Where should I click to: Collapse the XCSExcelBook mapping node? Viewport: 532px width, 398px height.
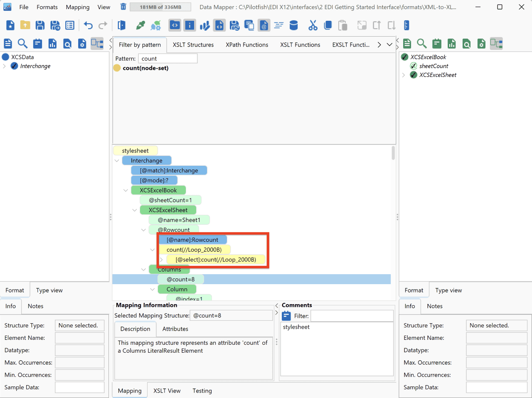tap(126, 190)
